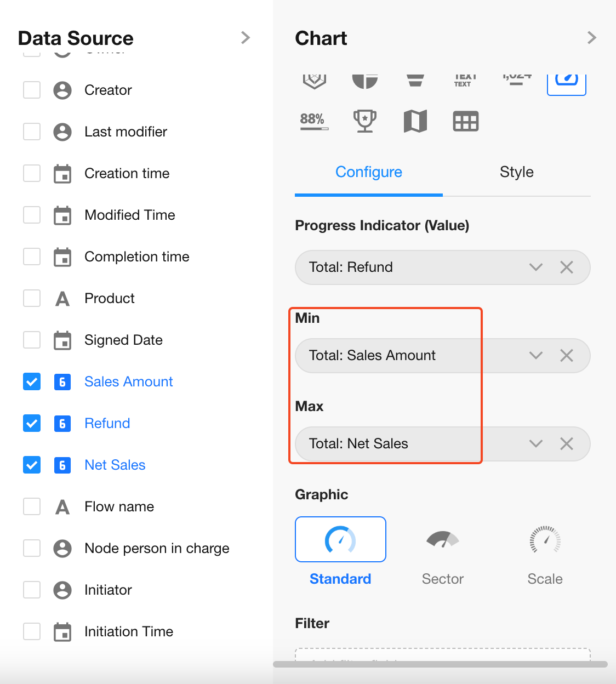
Task: Click the horizontal scrollbar under Chart panel
Action: pyautogui.click(x=440, y=664)
